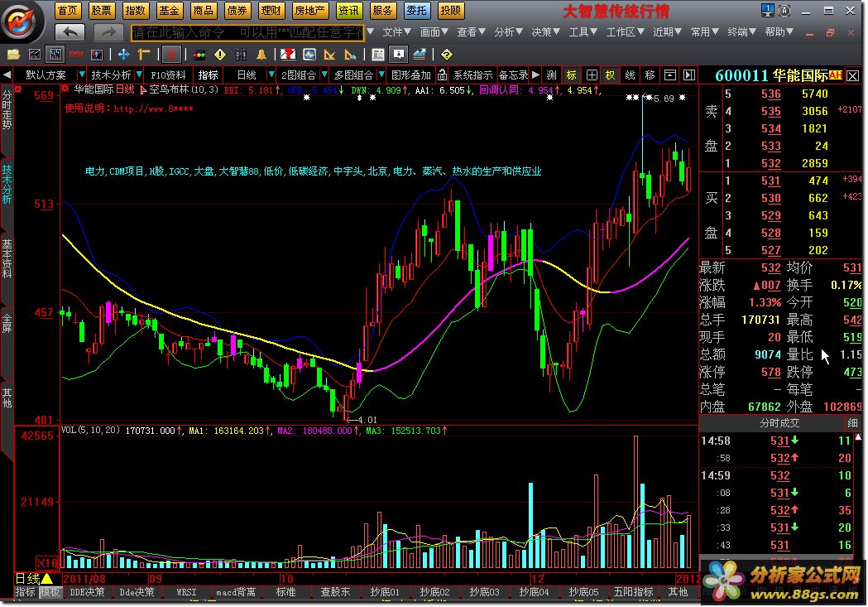Toggle the 标 marker button
This screenshot has height=607, width=868.
point(571,75)
